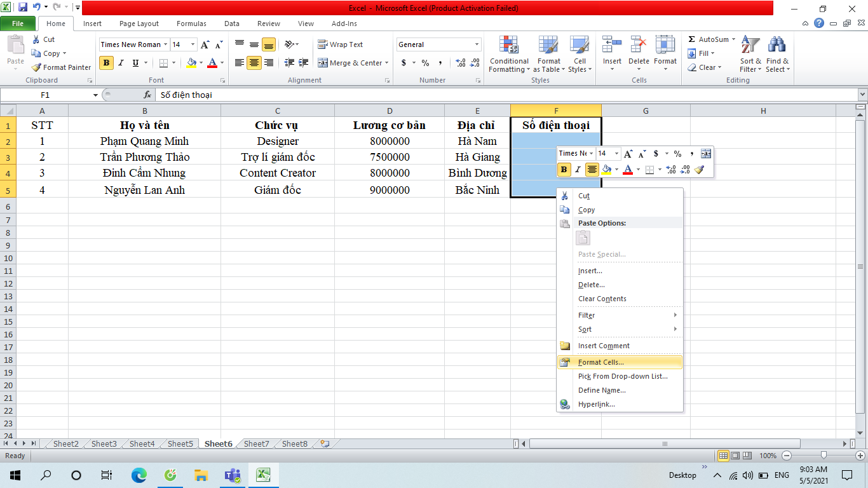Viewport: 868px width, 488px height.
Task: Open the Clear dropdown in Editing group
Action: pos(705,67)
